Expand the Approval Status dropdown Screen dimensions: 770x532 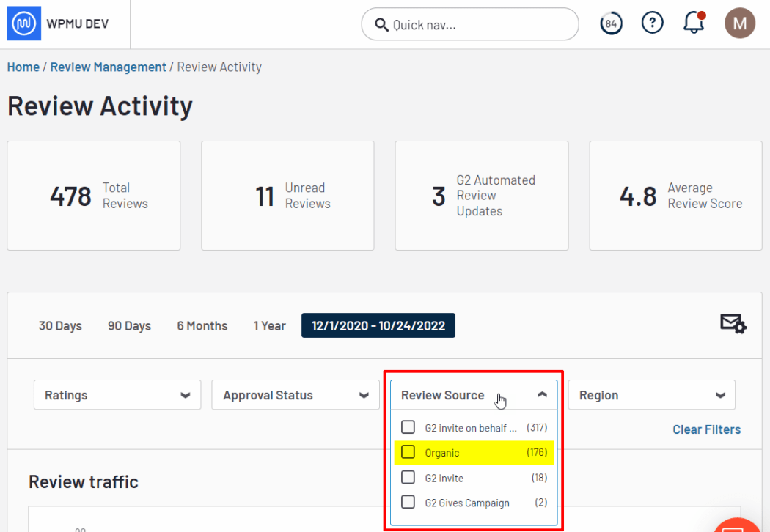coord(295,395)
